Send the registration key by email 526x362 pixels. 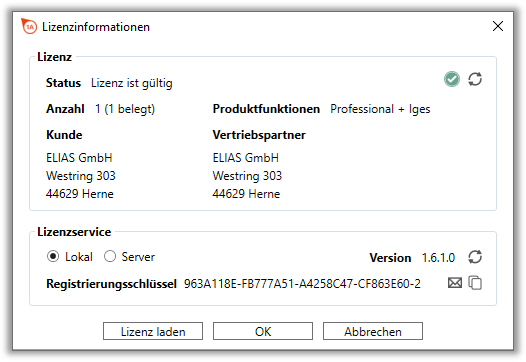click(x=455, y=283)
